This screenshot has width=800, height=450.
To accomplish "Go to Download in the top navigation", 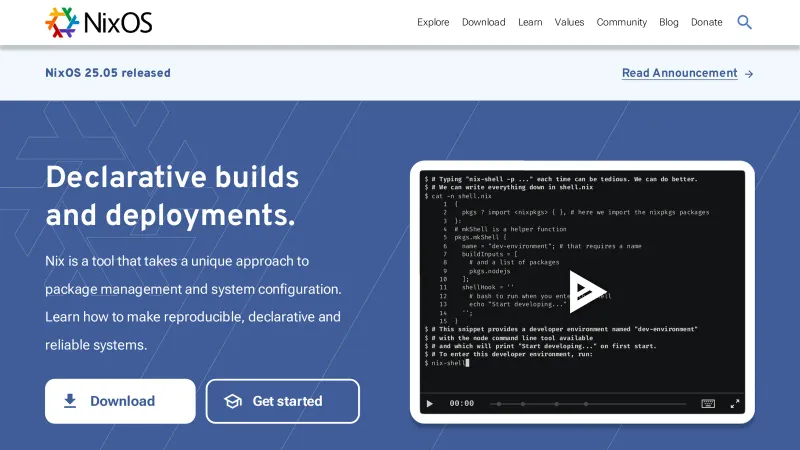I will [483, 22].
